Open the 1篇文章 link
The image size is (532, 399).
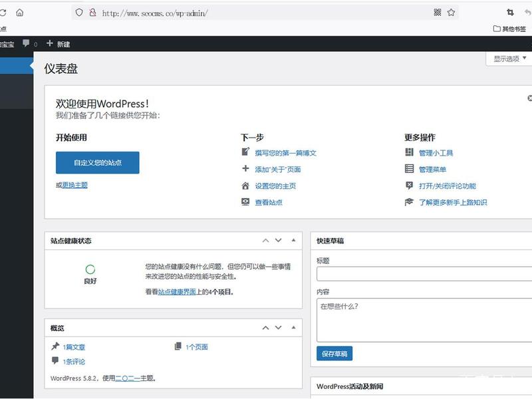(x=74, y=347)
